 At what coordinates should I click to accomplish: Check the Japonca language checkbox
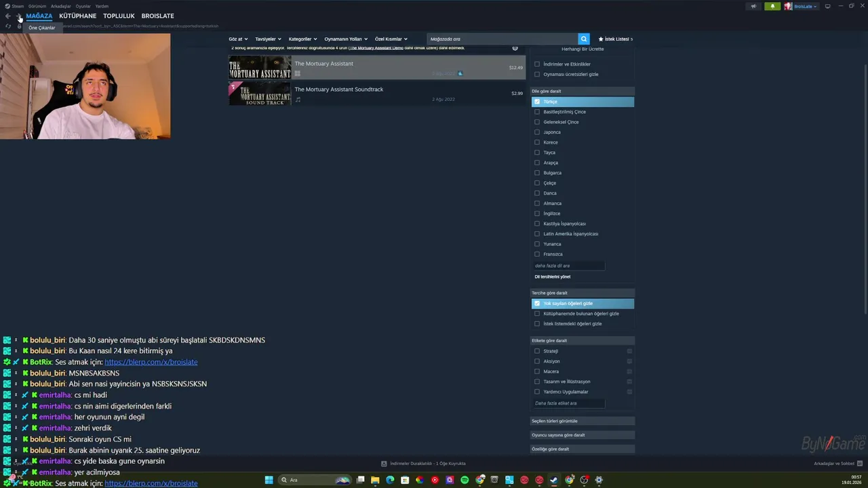pyautogui.click(x=537, y=132)
